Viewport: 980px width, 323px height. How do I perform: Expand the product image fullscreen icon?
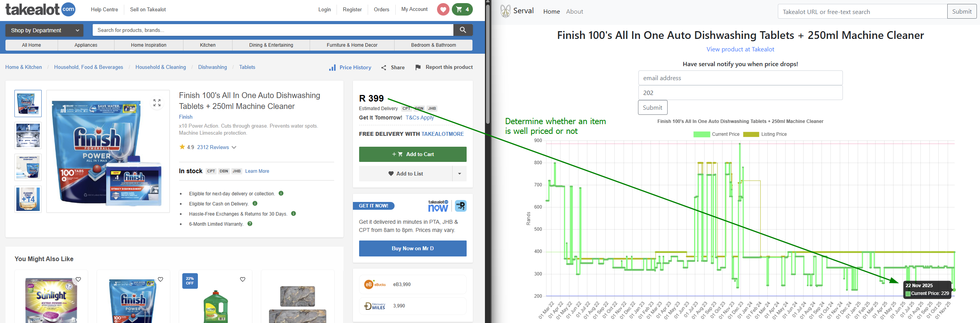coord(157,103)
